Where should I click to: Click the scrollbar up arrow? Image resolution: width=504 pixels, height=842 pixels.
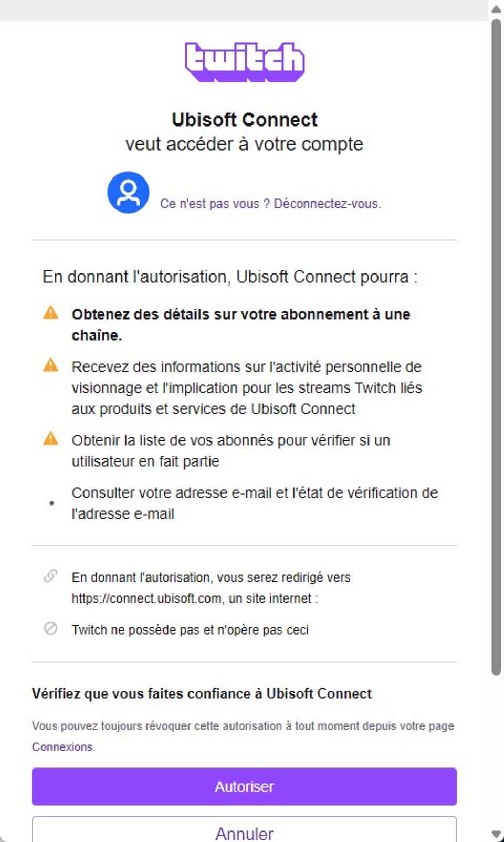496,9
